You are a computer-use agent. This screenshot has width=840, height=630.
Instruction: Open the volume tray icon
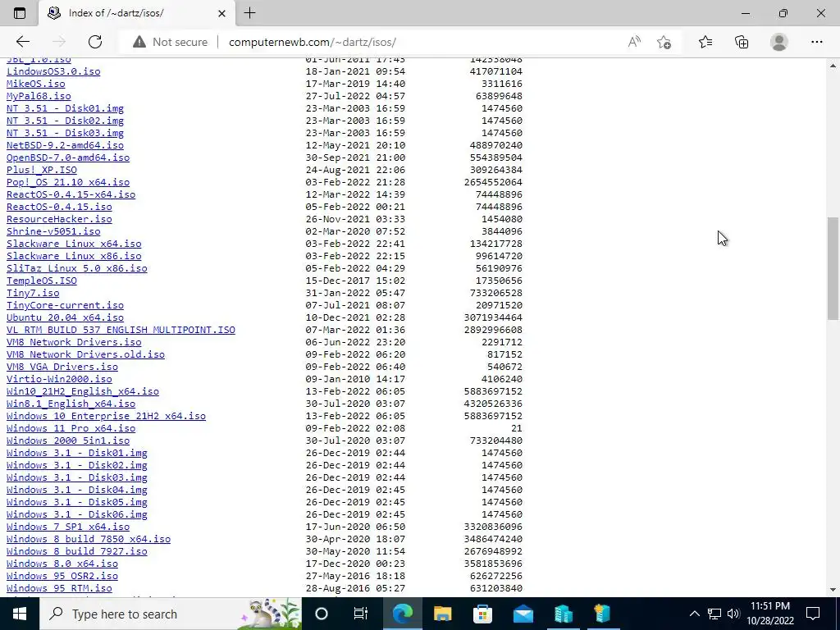tap(733, 614)
